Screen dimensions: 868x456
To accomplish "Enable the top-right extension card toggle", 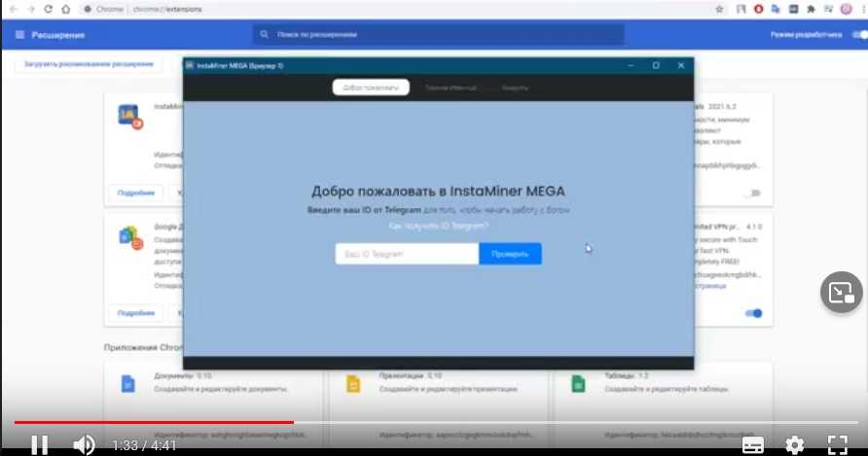I will coord(752,193).
